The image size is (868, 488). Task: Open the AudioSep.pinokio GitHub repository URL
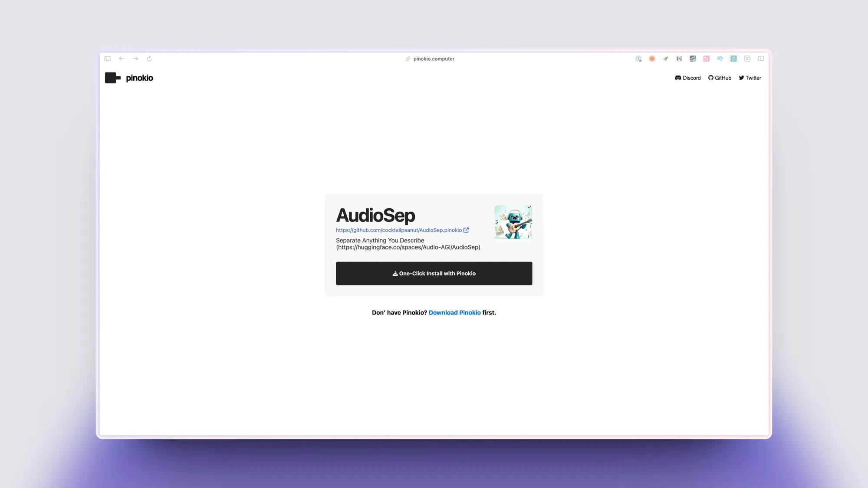pyautogui.click(x=399, y=230)
